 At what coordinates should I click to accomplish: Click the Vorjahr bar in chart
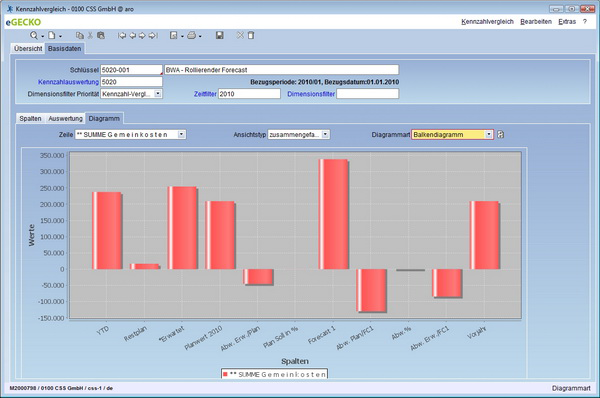[484, 235]
